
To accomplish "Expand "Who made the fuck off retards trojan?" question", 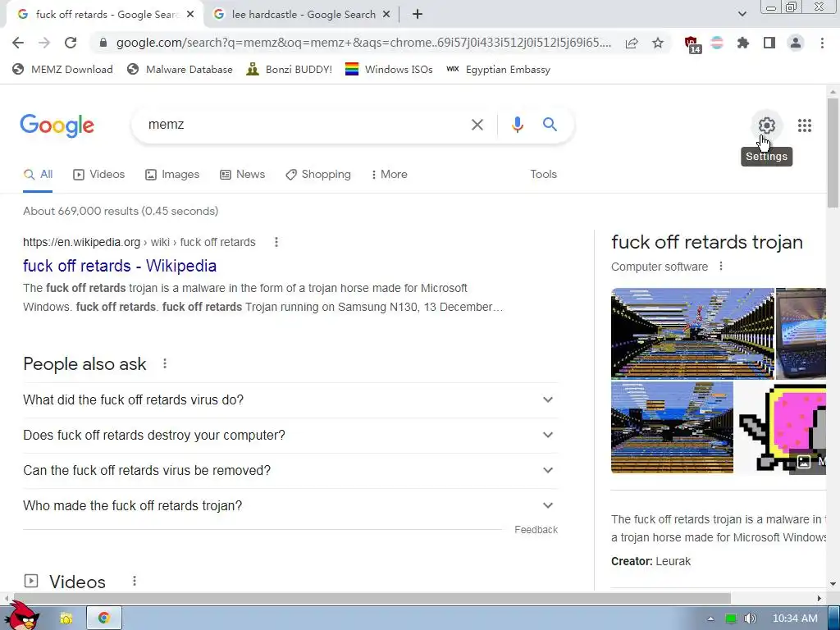I will (290, 505).
